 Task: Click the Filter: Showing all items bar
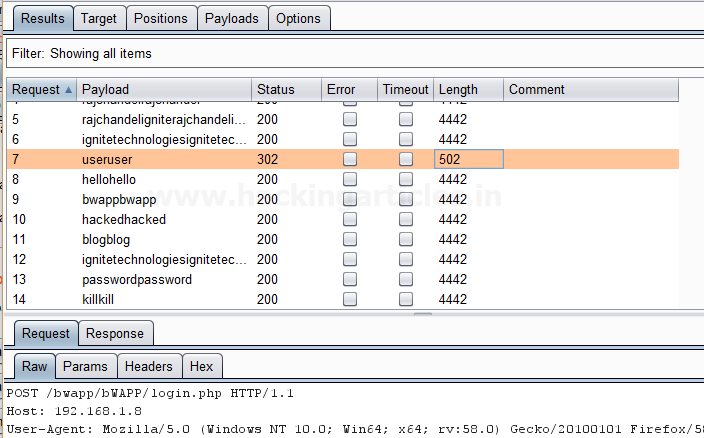[355, 53]
